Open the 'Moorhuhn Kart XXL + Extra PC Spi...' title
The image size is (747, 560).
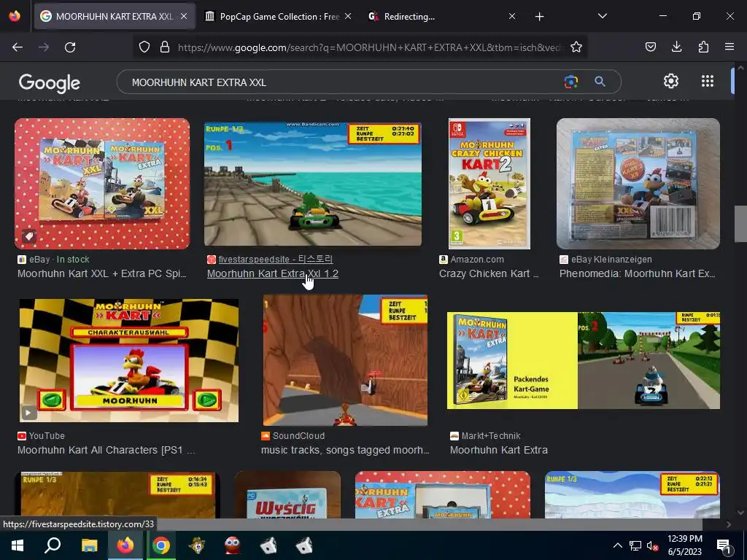pos(102,274)
